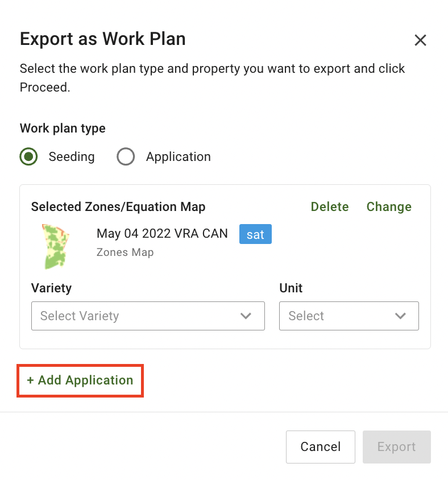Click the Variety field label
The height and width of the screenshot is (480, 448).
[51, 288]
